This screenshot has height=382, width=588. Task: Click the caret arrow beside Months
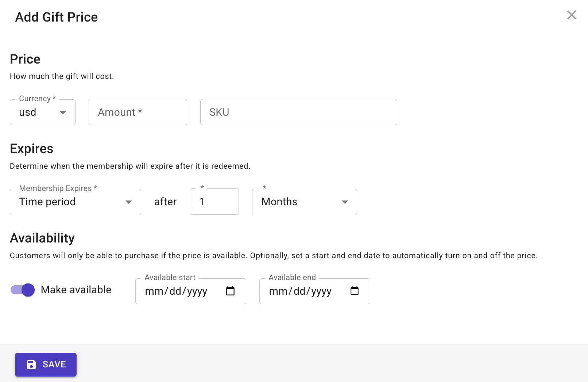click(345, 202)
